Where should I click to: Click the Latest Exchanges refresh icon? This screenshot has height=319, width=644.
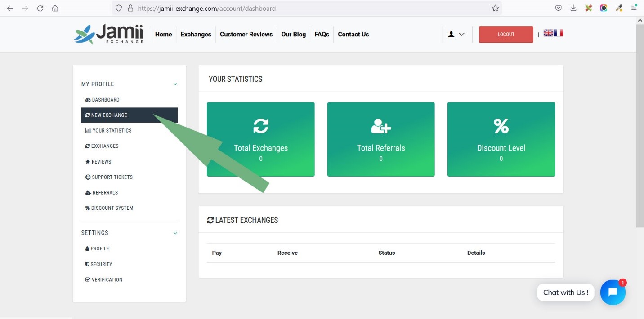click(210, 220)
